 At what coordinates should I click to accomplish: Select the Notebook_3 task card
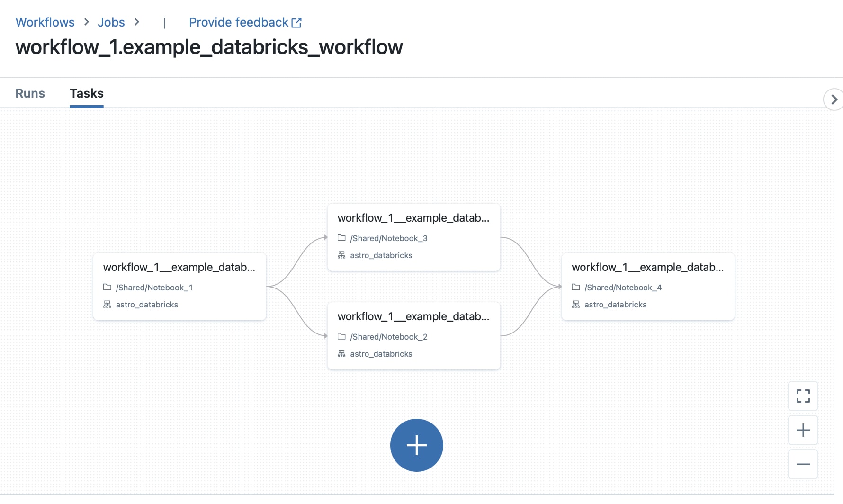(x=413, y=237)
